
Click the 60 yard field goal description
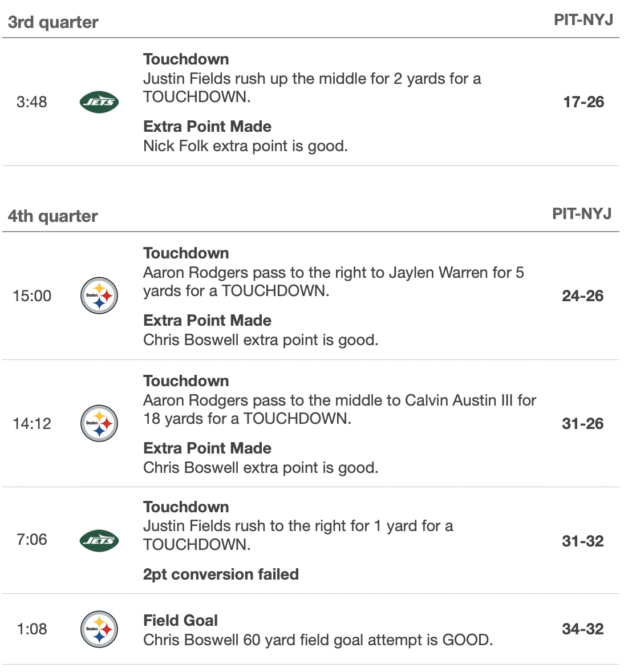tap(318, 640)
